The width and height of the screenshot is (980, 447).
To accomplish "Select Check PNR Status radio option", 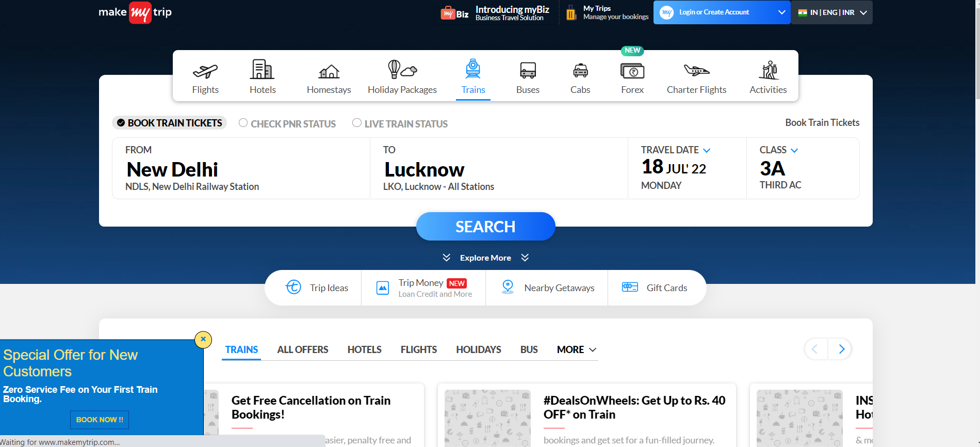I will click(x=287, y=123).
